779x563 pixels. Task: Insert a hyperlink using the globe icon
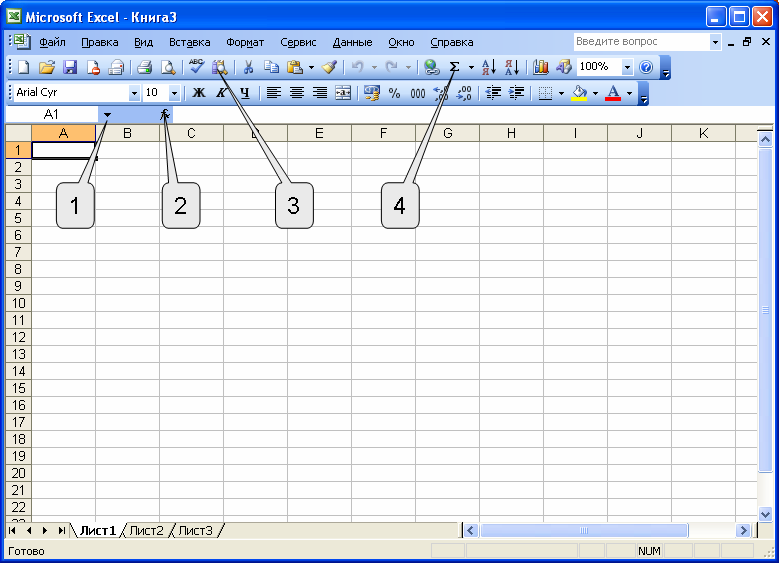(x=431, y=67)
